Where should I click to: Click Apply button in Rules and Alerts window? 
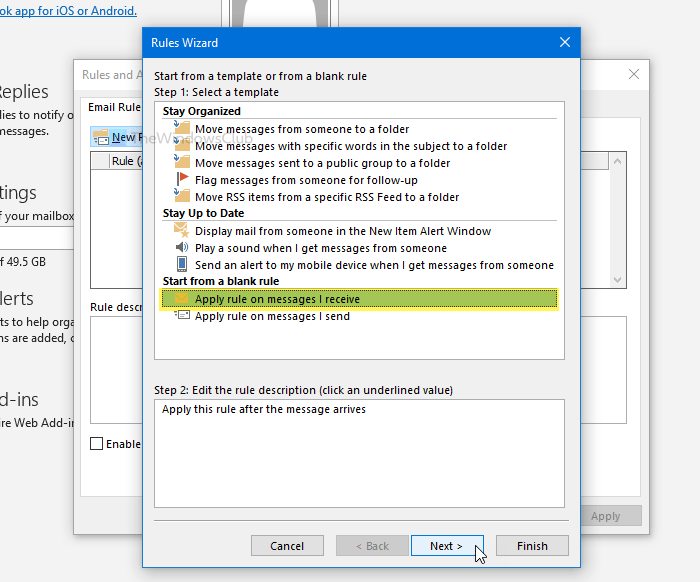[611, 515]
